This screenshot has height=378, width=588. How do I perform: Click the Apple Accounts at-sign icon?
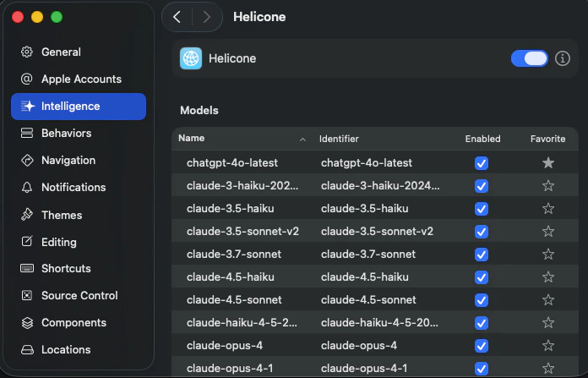27,79
